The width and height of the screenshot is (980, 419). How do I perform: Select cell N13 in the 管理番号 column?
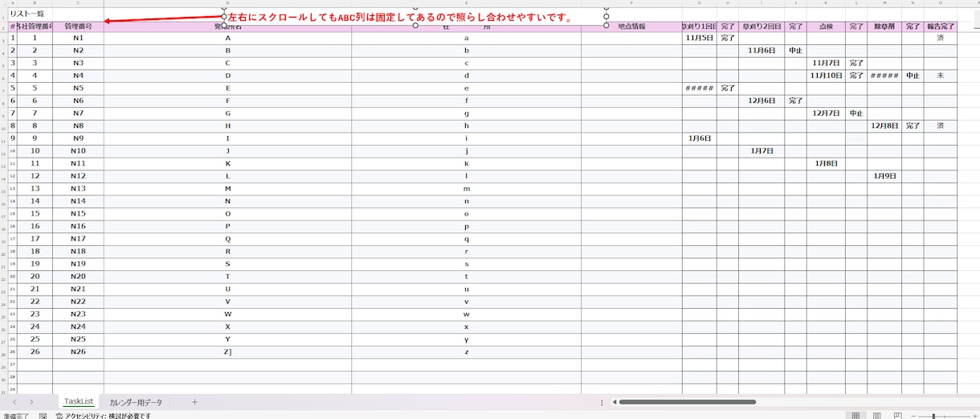[x=78, y=188]
